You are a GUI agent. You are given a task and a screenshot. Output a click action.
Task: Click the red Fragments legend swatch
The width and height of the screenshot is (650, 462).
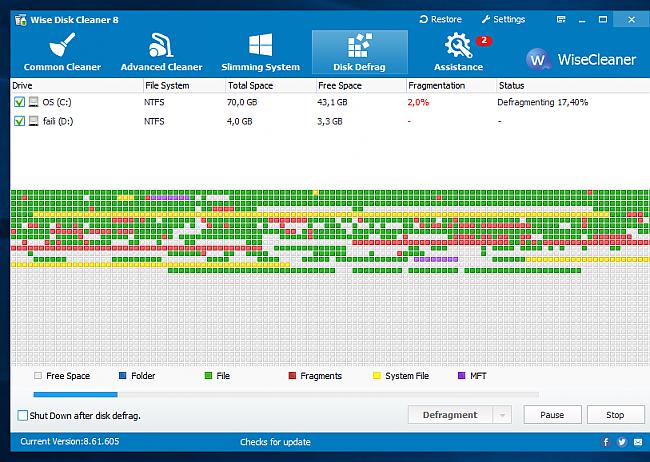pos(292,376)
